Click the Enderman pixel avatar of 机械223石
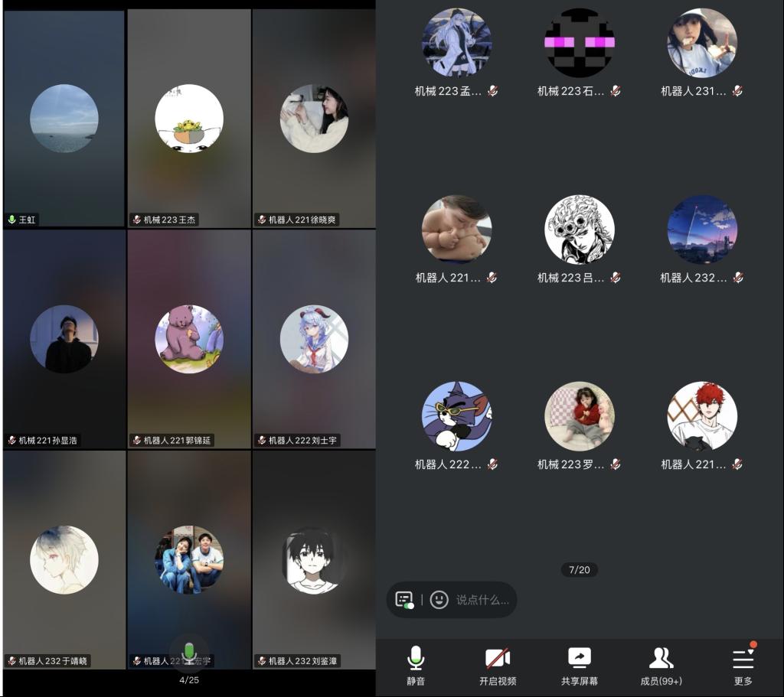Image resolution: width=784 pixels, height=697 pixels. (x=580, y=43)
